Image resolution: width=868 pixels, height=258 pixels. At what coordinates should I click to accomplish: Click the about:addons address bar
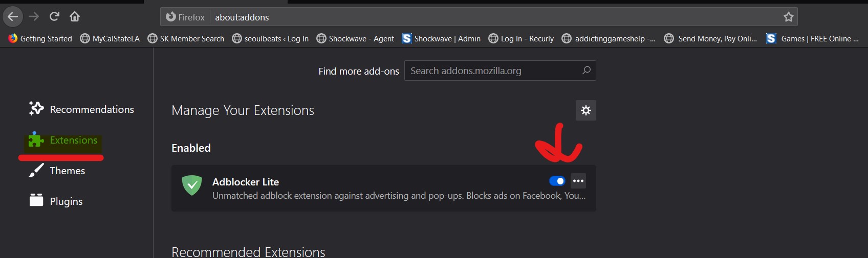pyautogui.click(x=461, y=17)
